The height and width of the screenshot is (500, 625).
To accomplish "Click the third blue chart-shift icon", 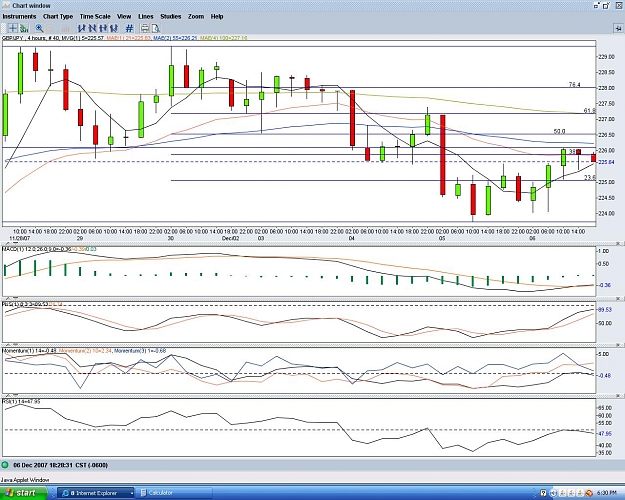I will pos(103,28).
